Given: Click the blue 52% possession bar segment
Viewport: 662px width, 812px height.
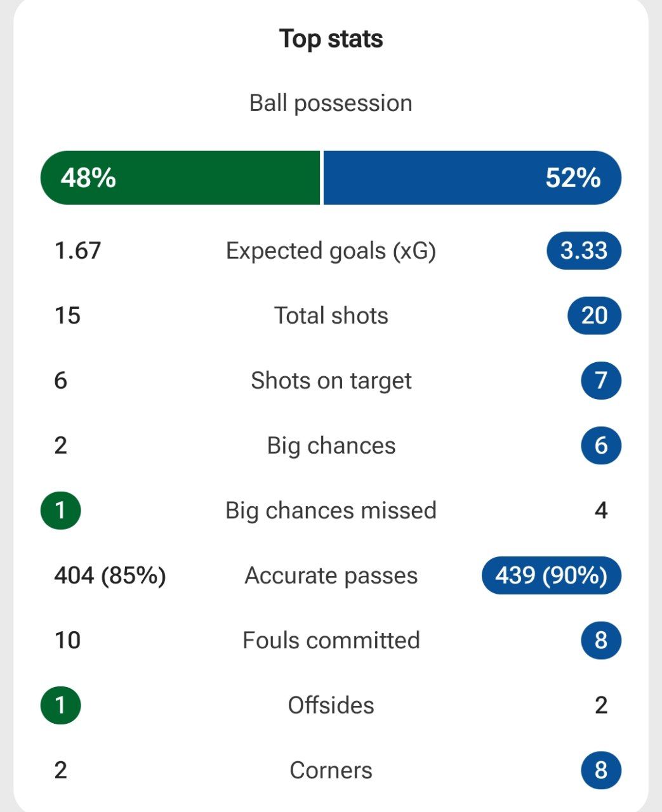Looking at the screenshot, I should pyautogui.click(x=472, y=178).
